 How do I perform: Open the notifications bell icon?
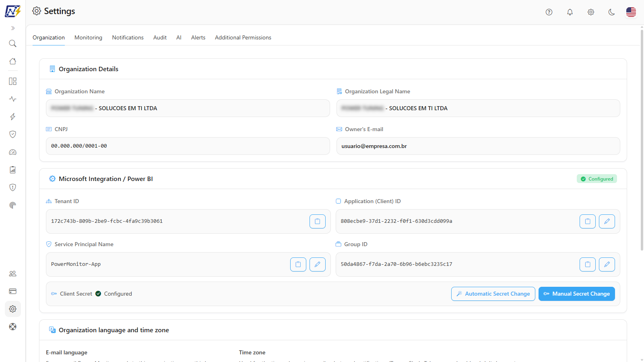click(570, 12)
